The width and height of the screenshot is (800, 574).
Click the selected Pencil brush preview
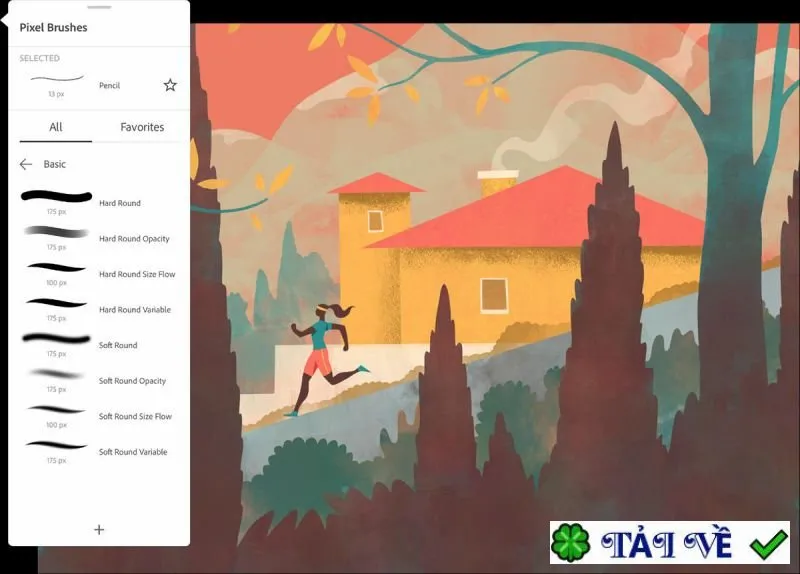click(57, 79)
